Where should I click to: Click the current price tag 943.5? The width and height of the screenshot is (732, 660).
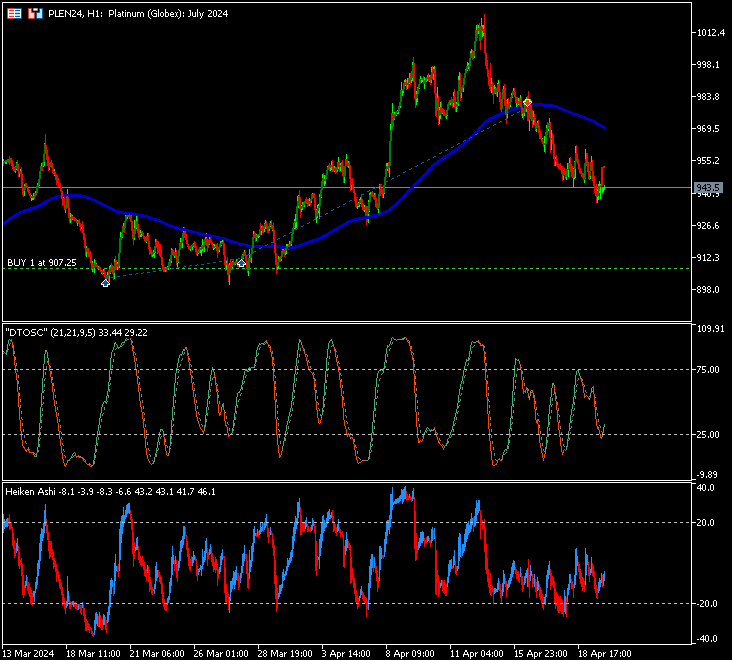click(x=708, y=188)
